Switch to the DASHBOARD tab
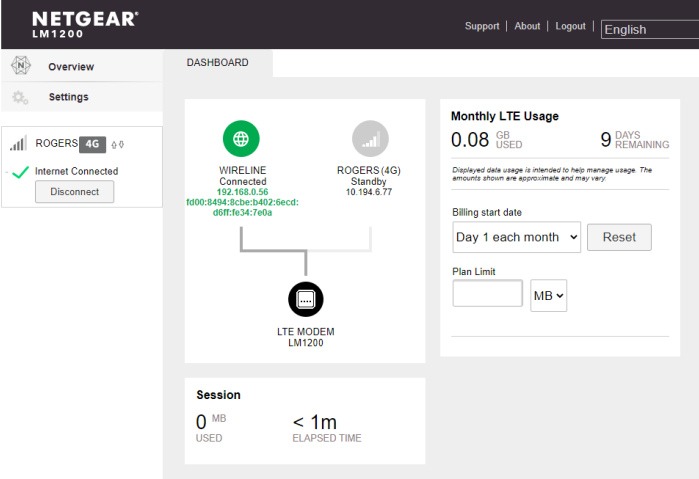The width and height of the screenshot is (699, 479). coord(218,63)
